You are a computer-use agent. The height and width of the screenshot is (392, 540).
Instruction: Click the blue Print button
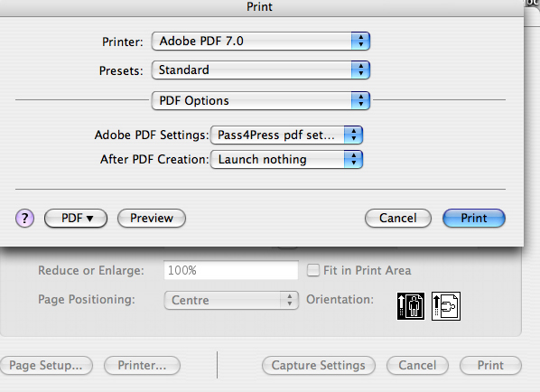pos(474,219)
